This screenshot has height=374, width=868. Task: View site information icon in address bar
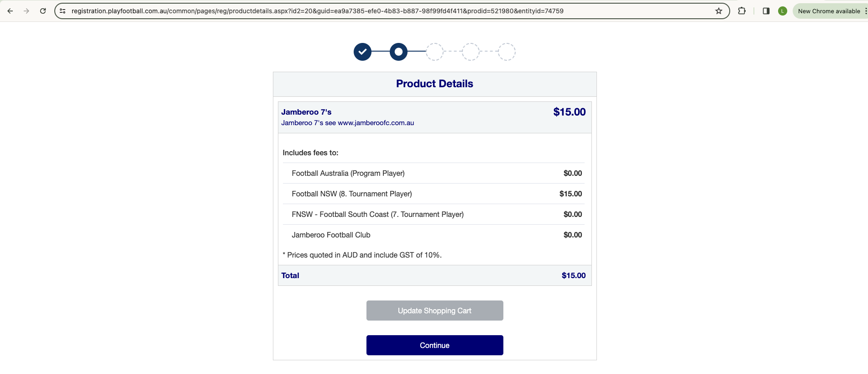coord(63,11)
